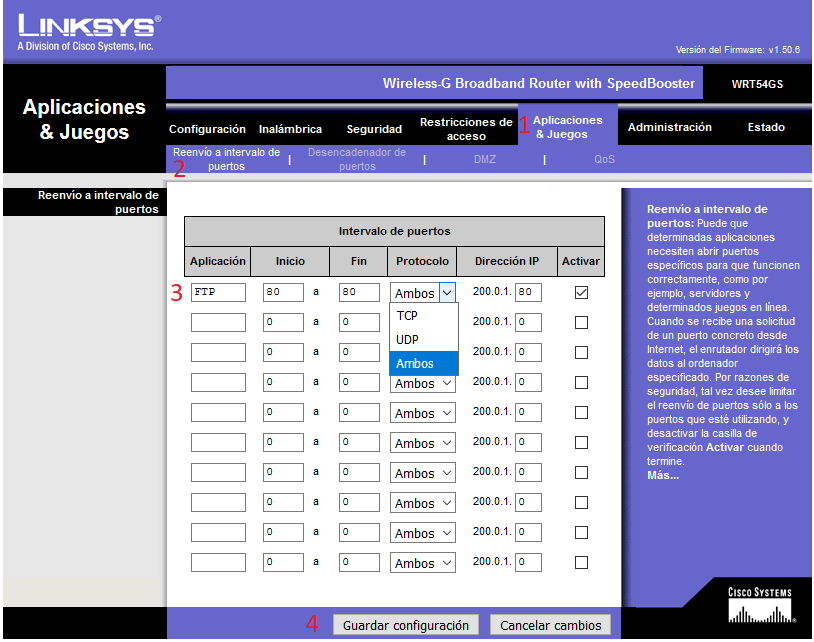The image size is (814, 642).
Task: Select UDP in the open protocol list
Action: [x=424, y=339]
